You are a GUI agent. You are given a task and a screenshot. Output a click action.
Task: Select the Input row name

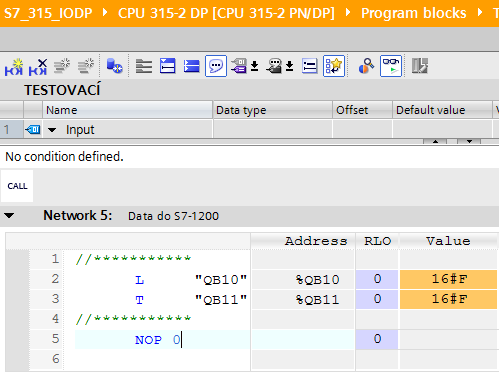click(x=80, y=130)
